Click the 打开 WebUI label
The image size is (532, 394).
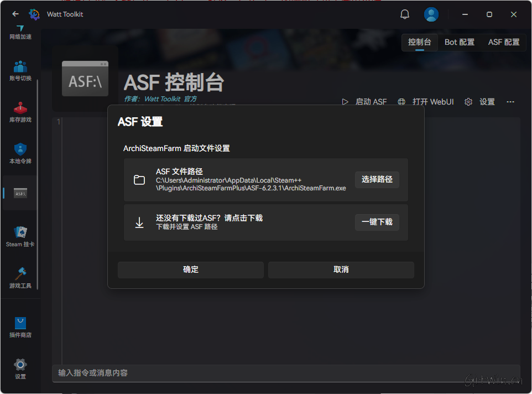click(433, 102)
